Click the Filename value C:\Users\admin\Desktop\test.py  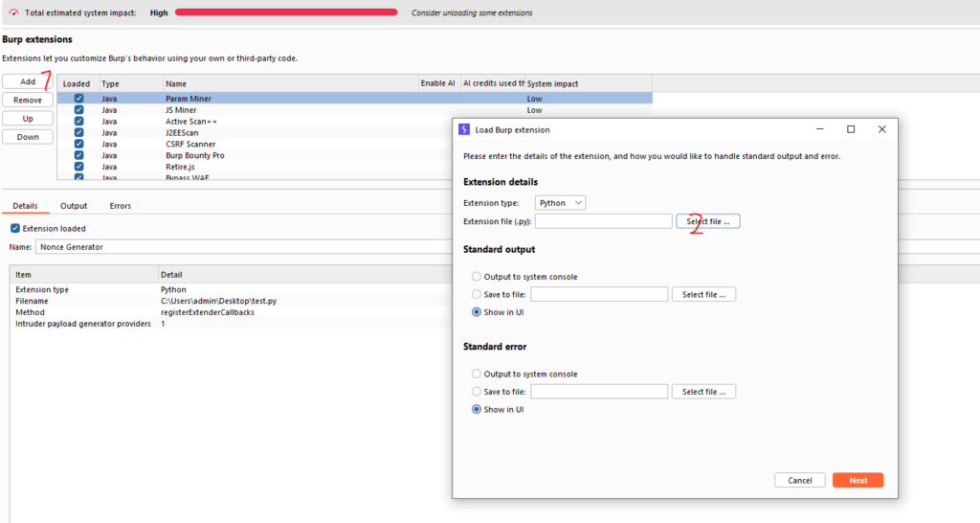219,301
